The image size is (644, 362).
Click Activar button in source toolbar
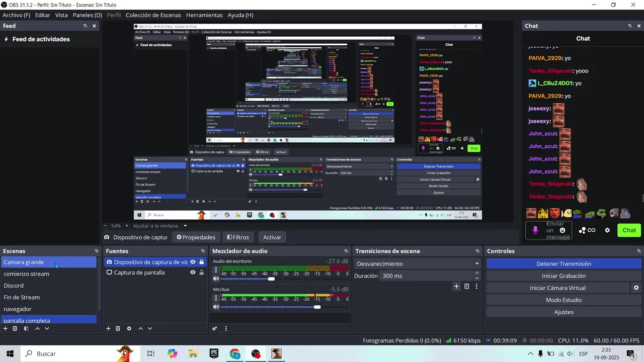tap(272, 237)
